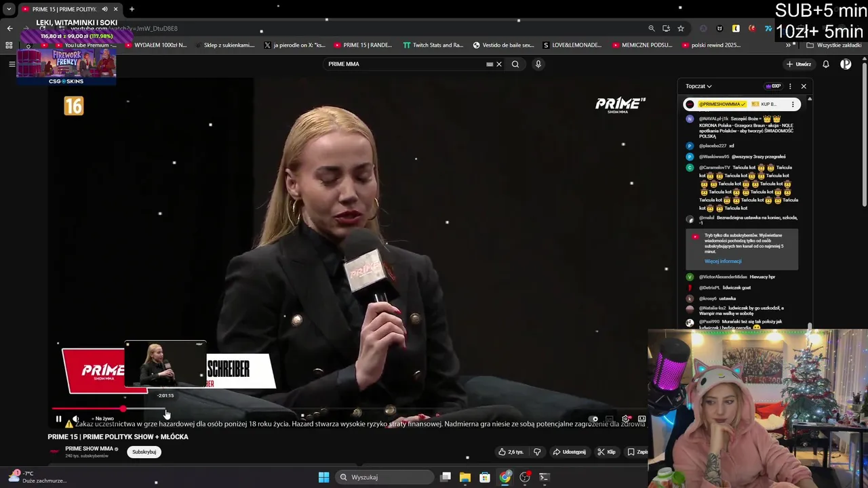Open the 0XP points badge in chat

click(x=773, y=86)
